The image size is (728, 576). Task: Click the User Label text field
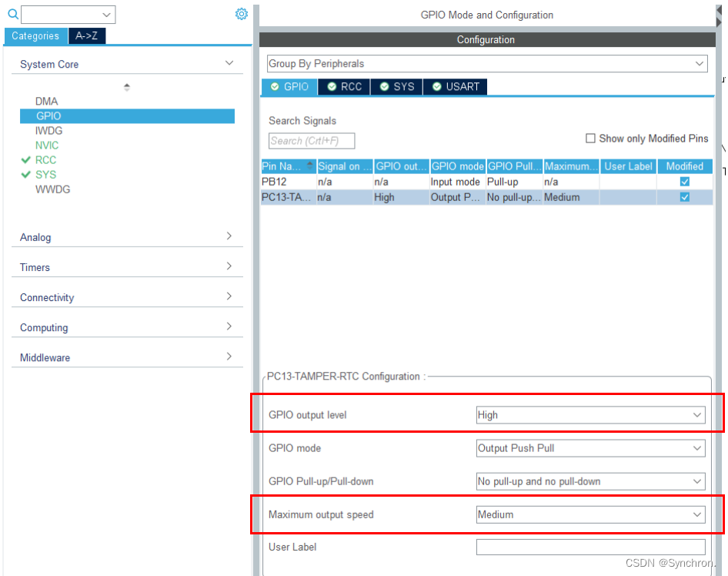[590, 548]
